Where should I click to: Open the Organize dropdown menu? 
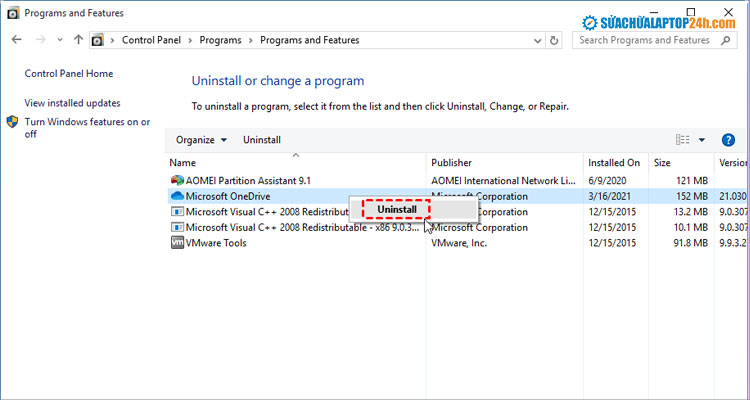[x=201, y=140]
